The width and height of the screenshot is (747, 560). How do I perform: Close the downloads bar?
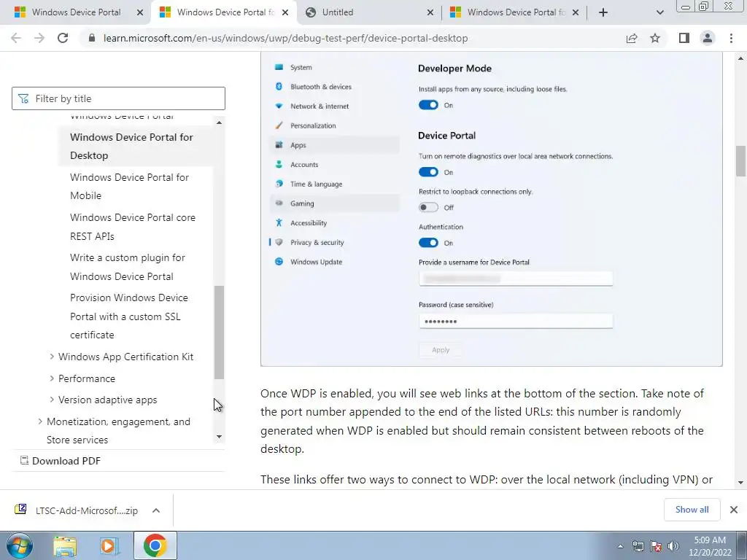click(734, 510)
